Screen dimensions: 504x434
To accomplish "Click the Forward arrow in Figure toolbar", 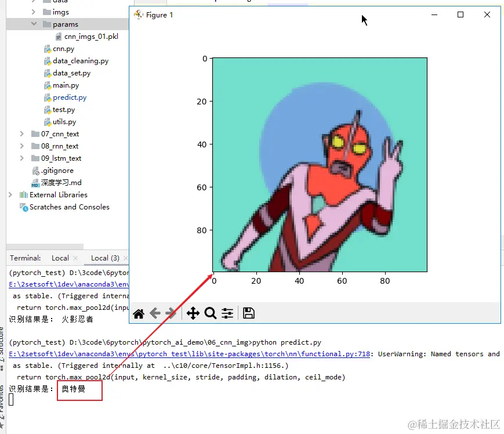I will [171, 313].
